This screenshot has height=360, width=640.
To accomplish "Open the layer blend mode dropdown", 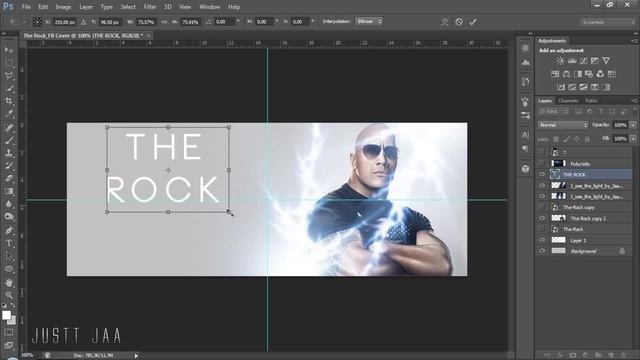I will (563, 125).
